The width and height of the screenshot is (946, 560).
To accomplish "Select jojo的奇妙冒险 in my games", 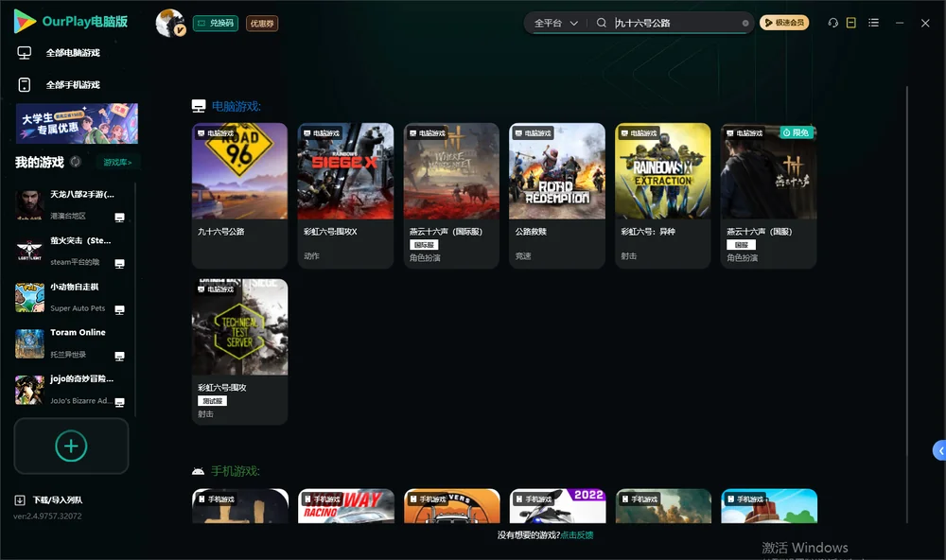I will click(71, 389).
